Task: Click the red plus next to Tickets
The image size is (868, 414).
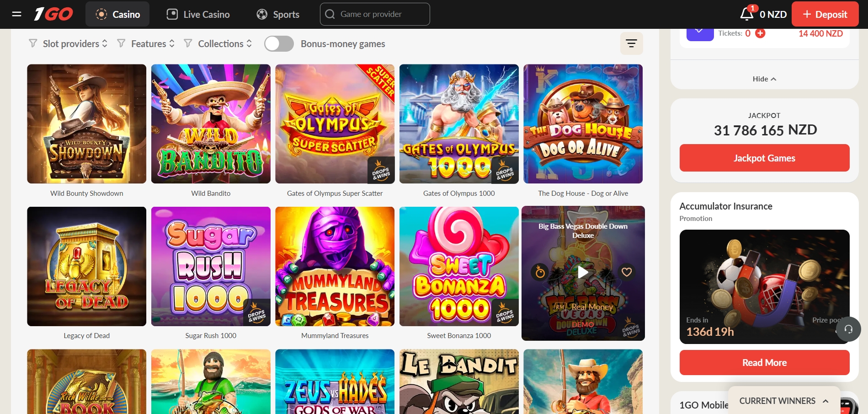Action: (x=760, y=33)
